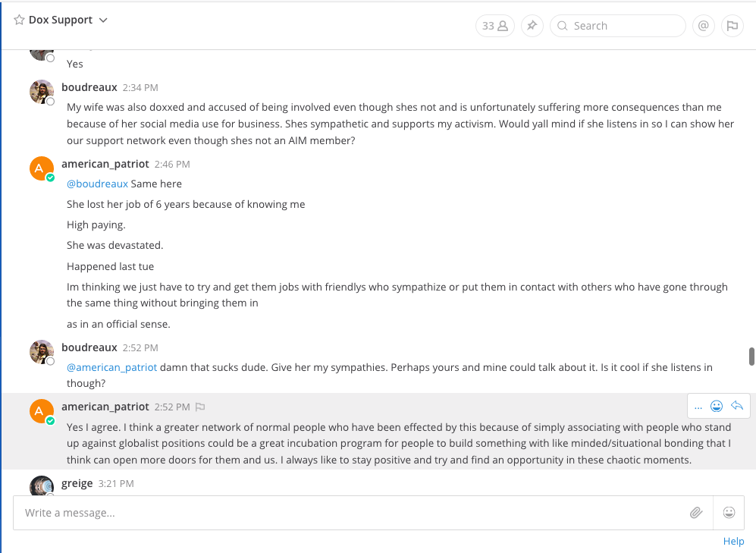Attach a file with paperclip icon
Image resolution: width=756 pixels, height=553 pixels.
click(x=696, y=513)
